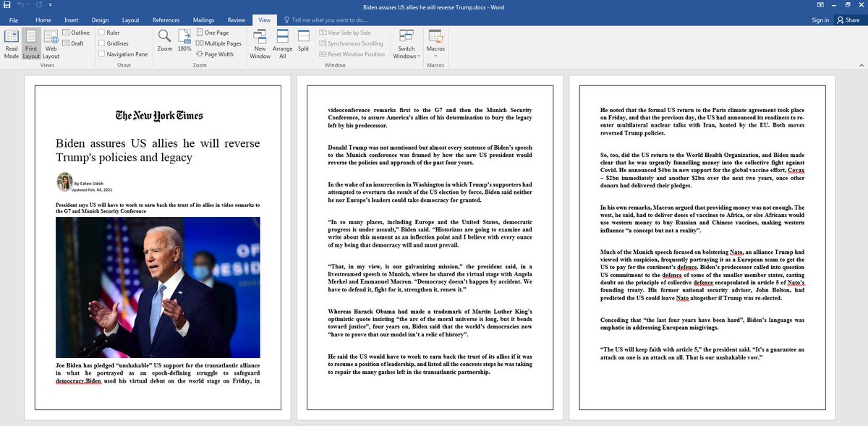This screenshot has width=868, height=426.
Task: Switch to Outline view
Action: [x=76, y=33]
